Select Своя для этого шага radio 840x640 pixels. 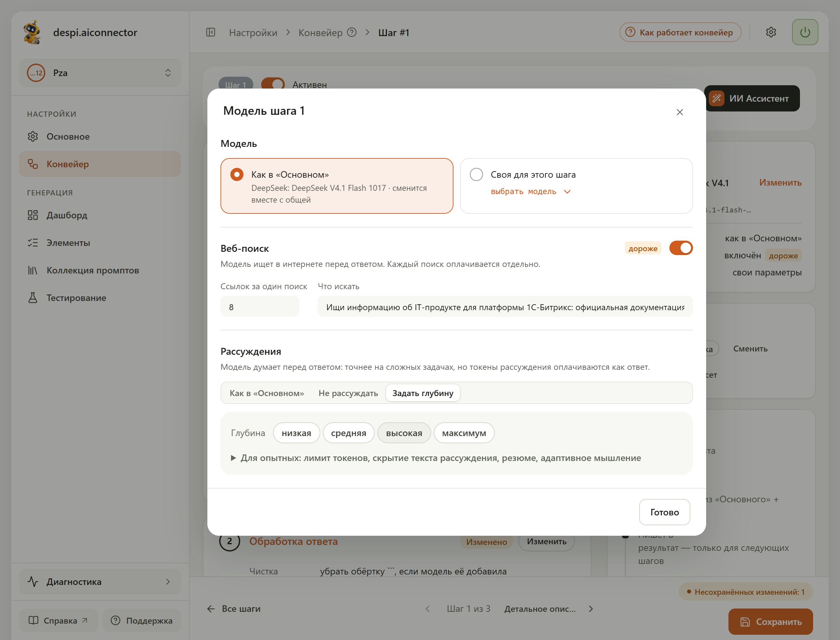point(476,174)
